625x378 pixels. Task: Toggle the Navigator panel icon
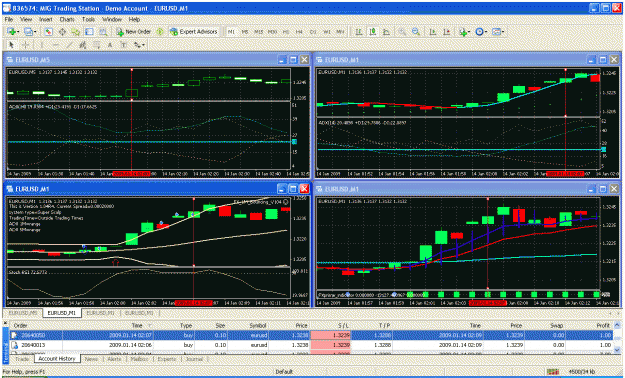75,32
